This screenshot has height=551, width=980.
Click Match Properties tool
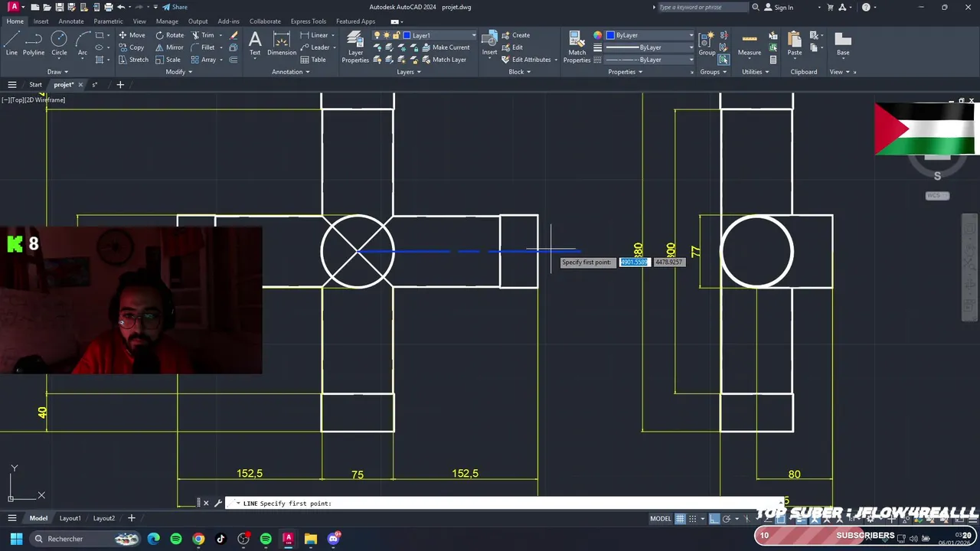click(577, 46)
